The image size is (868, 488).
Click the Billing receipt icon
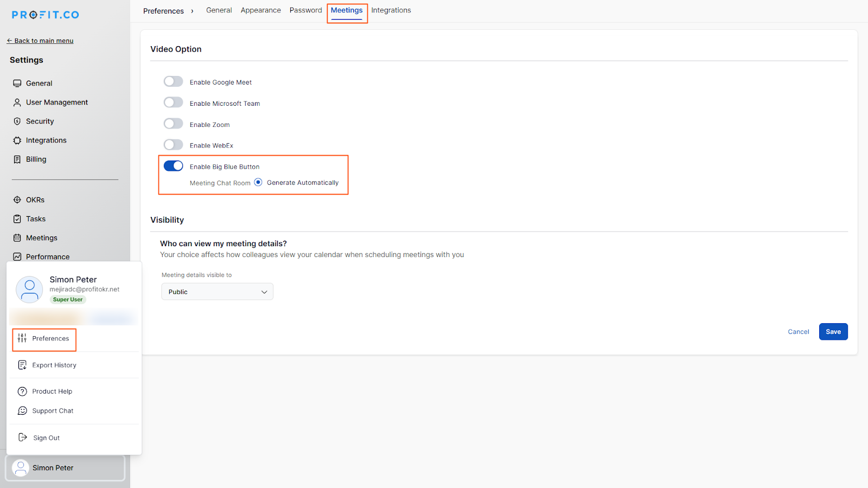(x=17, y=159)
